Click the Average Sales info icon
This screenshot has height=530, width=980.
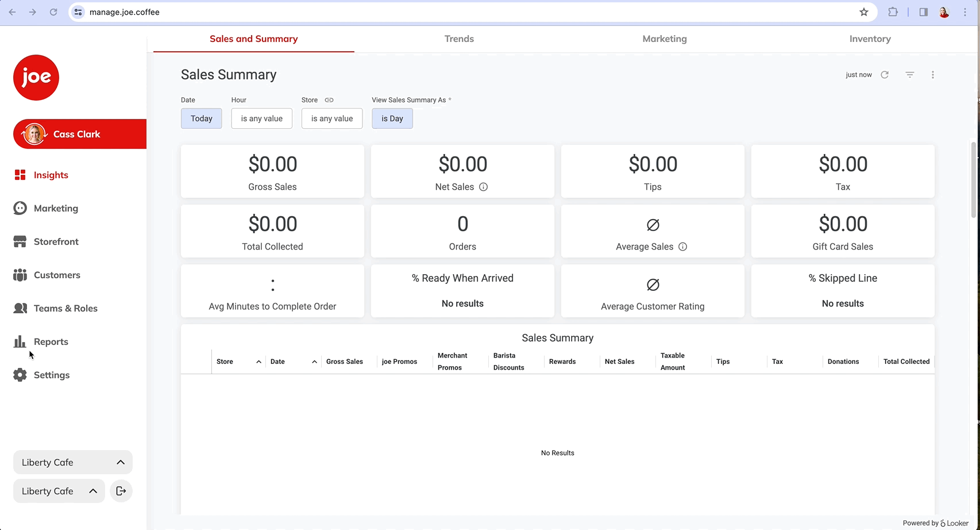tap(683, 247)
